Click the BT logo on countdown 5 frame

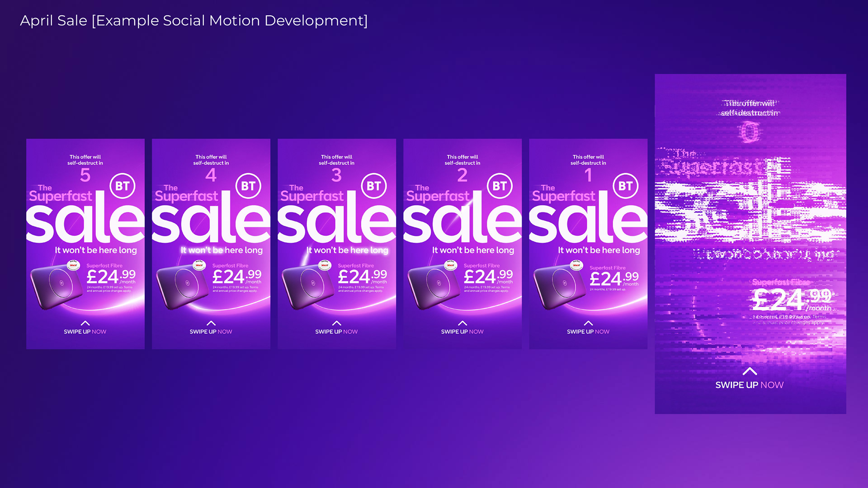point(123,186)
